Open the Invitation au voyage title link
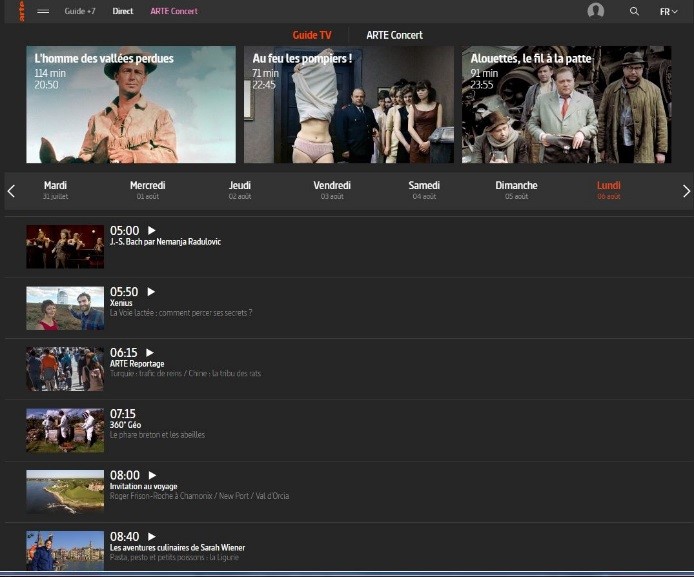This screenshot has width=694, height=577. click(x=143, y=486)
